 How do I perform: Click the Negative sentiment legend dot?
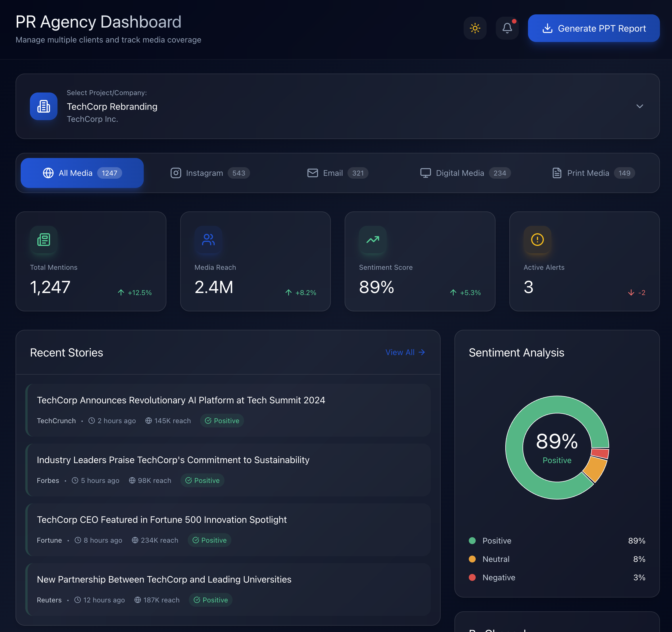472,578
